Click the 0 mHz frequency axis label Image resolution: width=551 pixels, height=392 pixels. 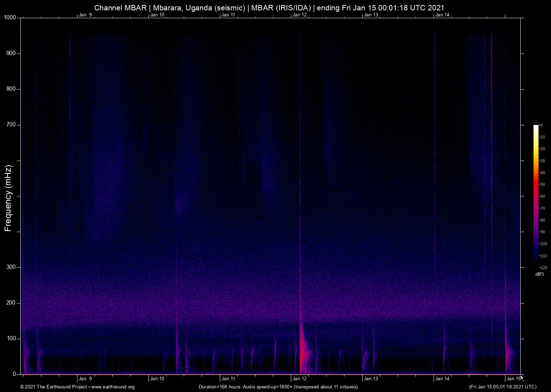click(x=14, y=374)
